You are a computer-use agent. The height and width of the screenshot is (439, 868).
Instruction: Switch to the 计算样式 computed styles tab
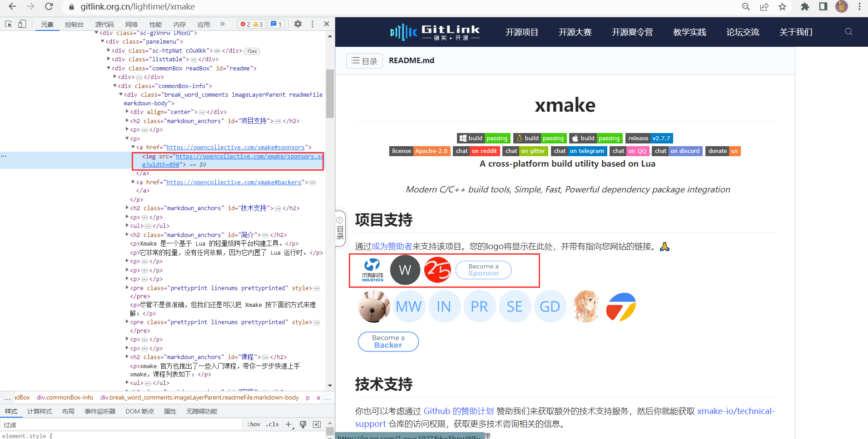point(40,411)
